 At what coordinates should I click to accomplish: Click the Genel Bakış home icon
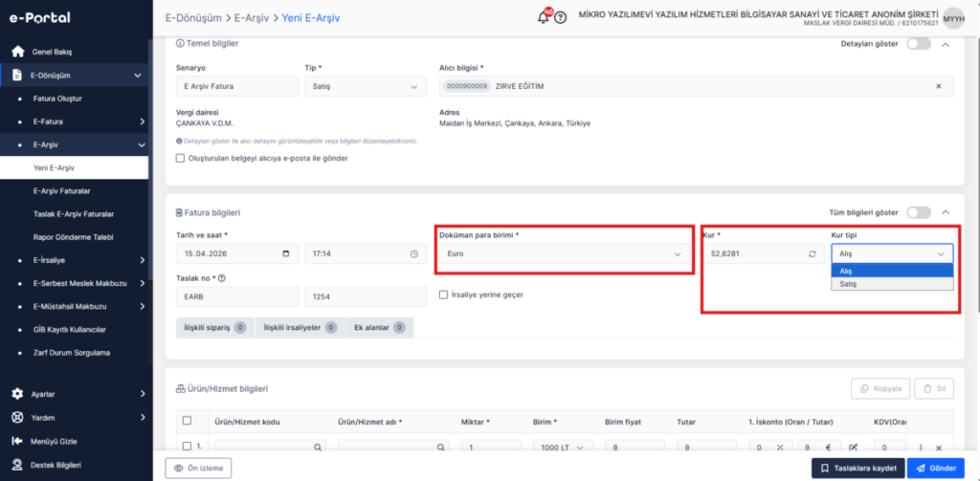click(x=18, y=52)
